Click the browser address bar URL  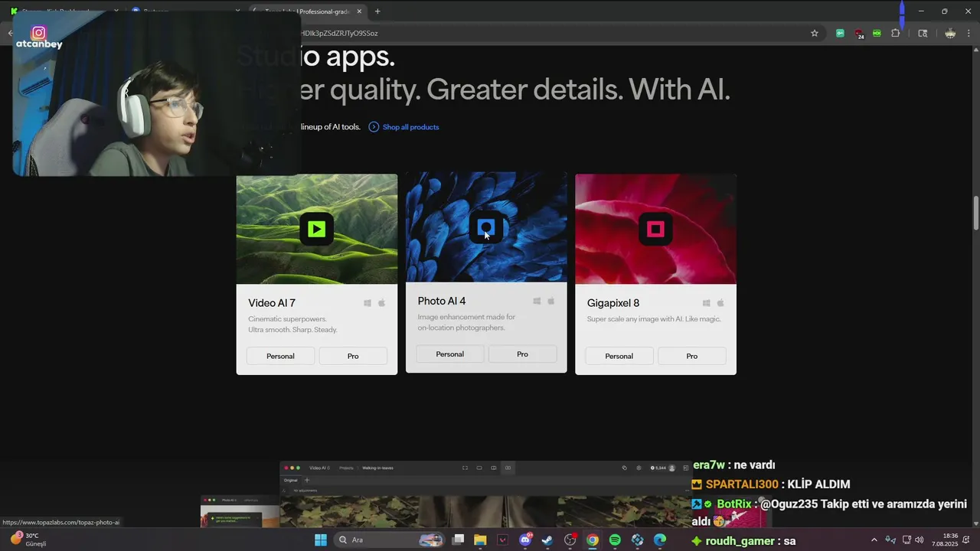[x=341, y=33]
